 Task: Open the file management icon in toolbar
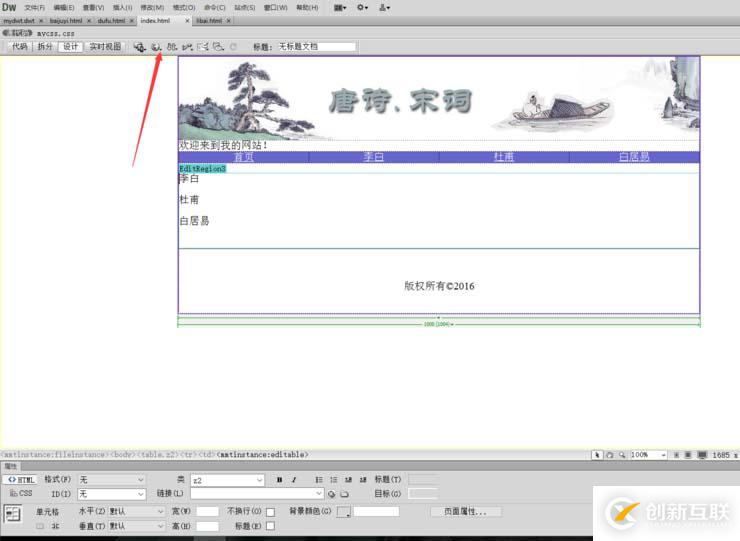point(172,47)
